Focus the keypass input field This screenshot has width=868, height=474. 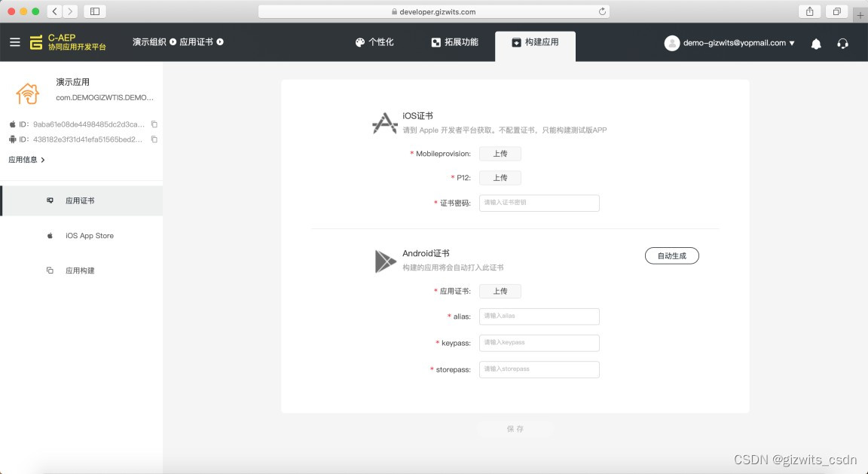tap(539, 343)
